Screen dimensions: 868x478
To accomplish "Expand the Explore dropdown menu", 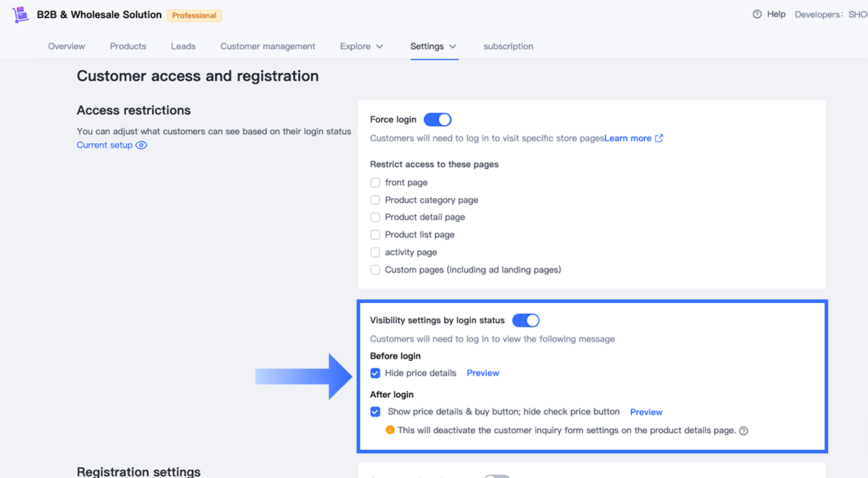I will tap(361, 46).
